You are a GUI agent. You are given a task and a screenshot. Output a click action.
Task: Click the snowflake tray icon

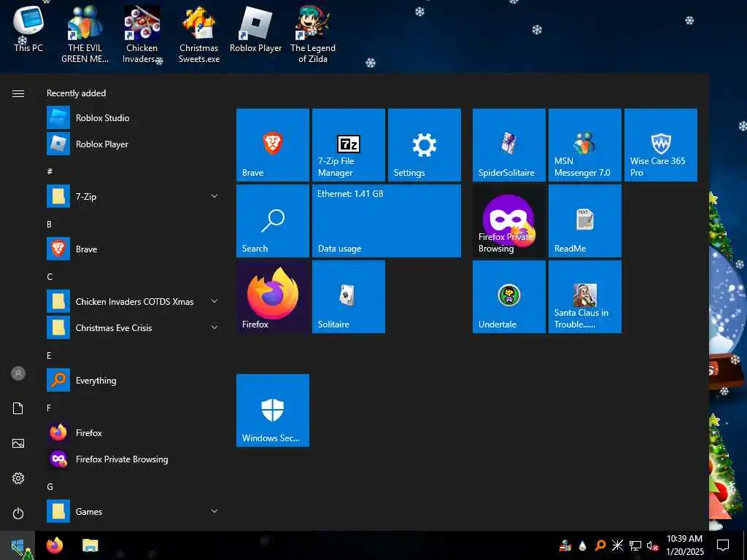[617, 545]
